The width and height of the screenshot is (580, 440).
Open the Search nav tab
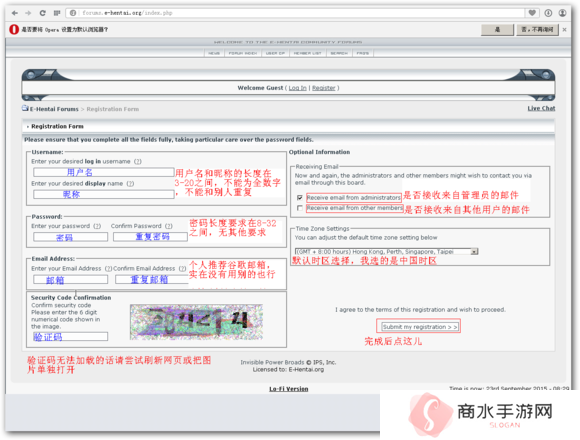(339, 53)
